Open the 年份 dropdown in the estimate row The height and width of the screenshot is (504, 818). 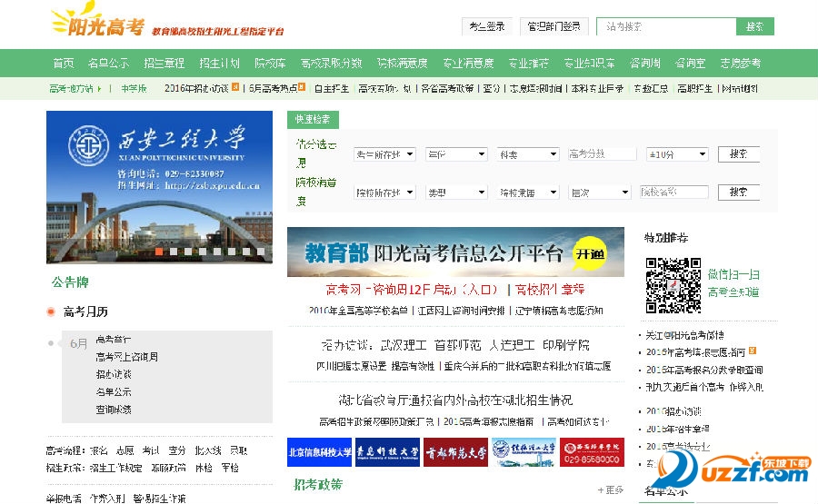(x=456, y=154)
